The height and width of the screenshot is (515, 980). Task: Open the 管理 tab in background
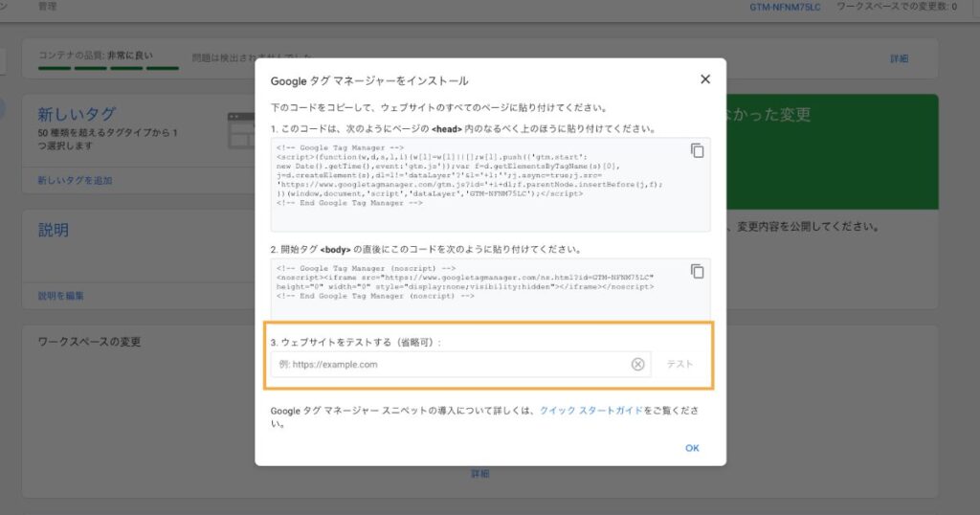48,7
